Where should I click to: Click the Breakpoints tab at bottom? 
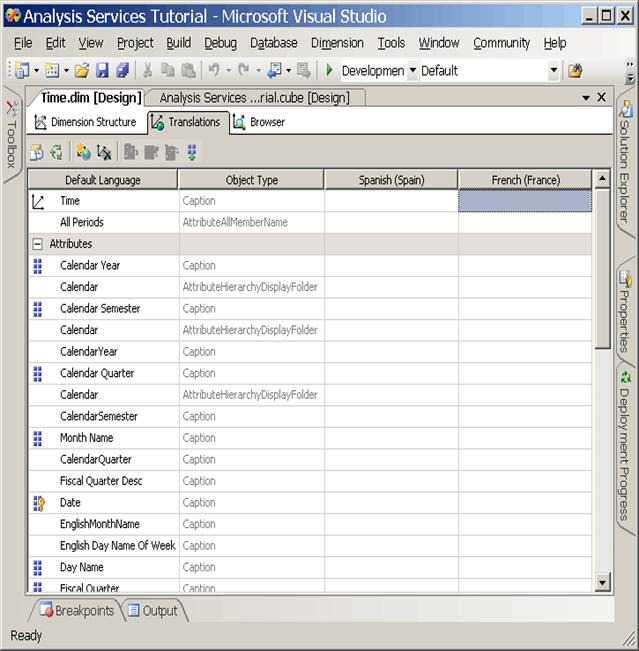click(x=77, y=611)
